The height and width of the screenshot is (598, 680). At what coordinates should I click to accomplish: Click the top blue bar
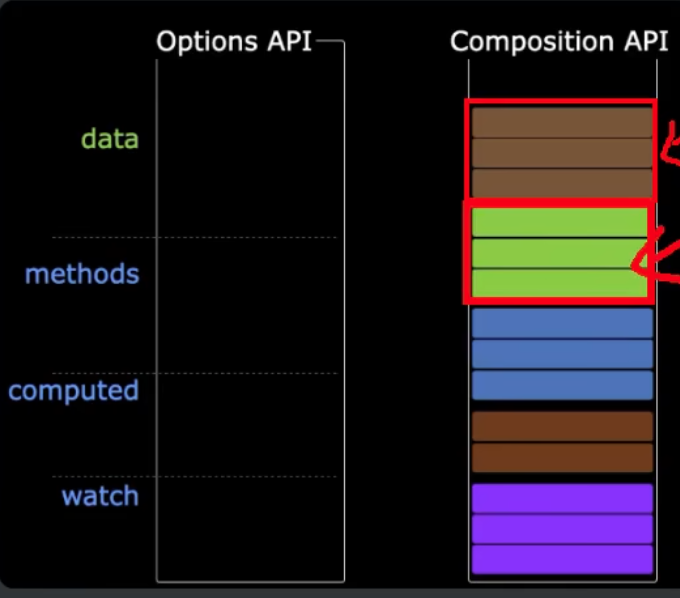(562, 324)
